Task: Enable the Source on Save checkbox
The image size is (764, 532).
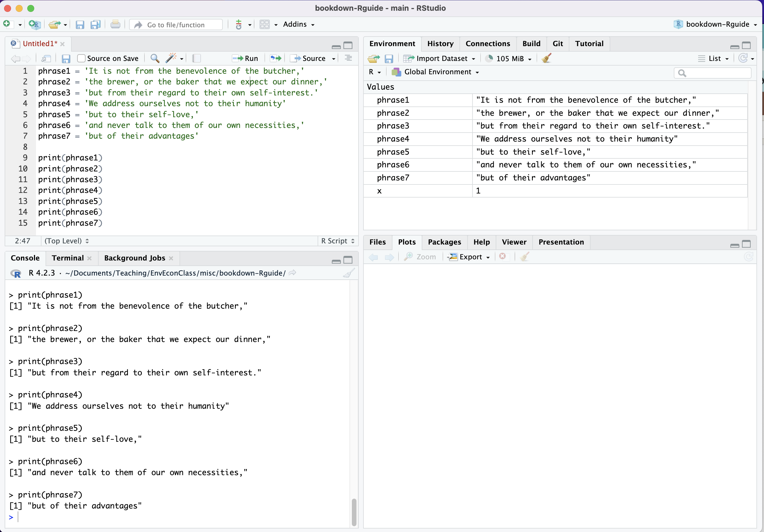Action: (81, 59)
